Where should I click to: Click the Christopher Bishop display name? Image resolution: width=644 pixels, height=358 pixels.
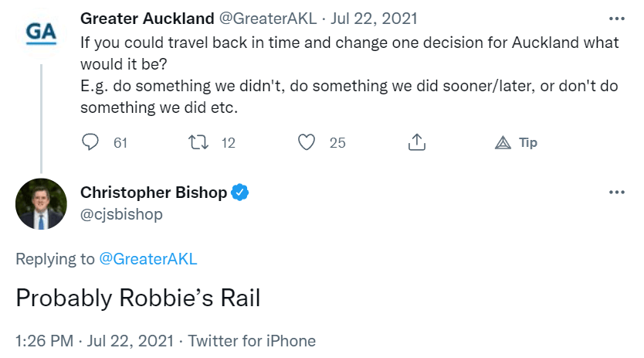tap(154, 193)
